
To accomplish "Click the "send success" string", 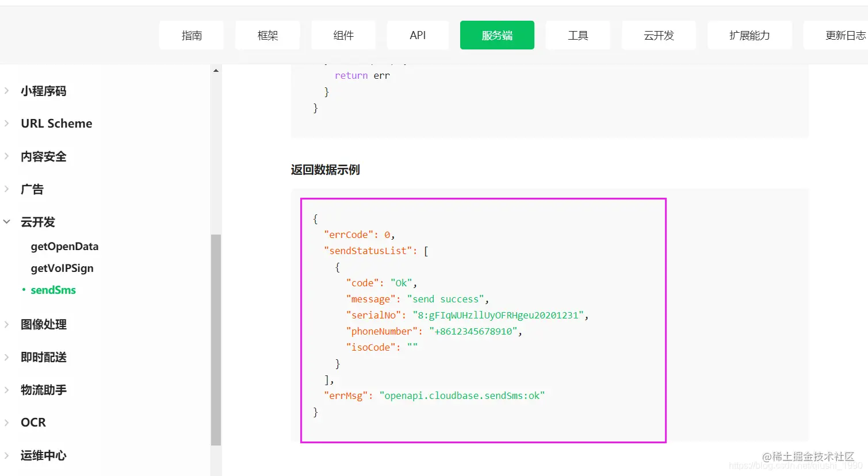I will (446, 299).
